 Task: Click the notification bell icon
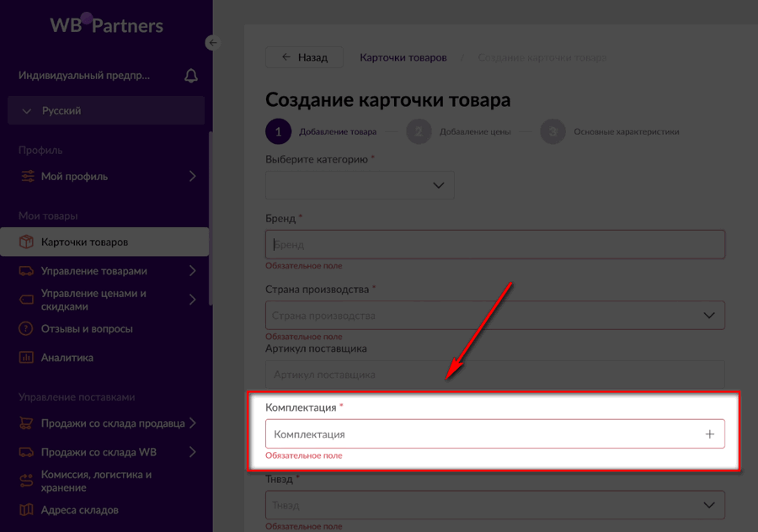[190, 75]
